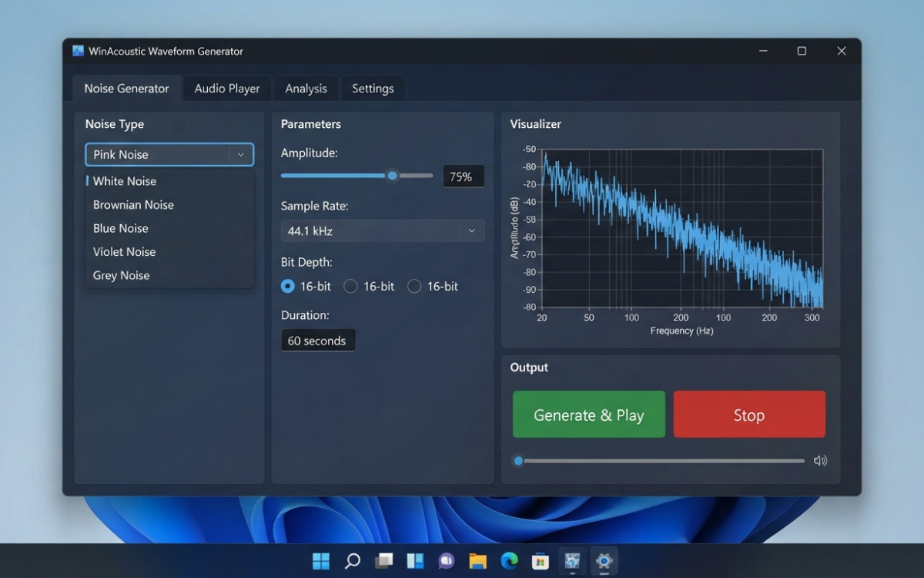Screen dimensions: 924x578
Task: Choose White Noise from the list
Action: 169,181
